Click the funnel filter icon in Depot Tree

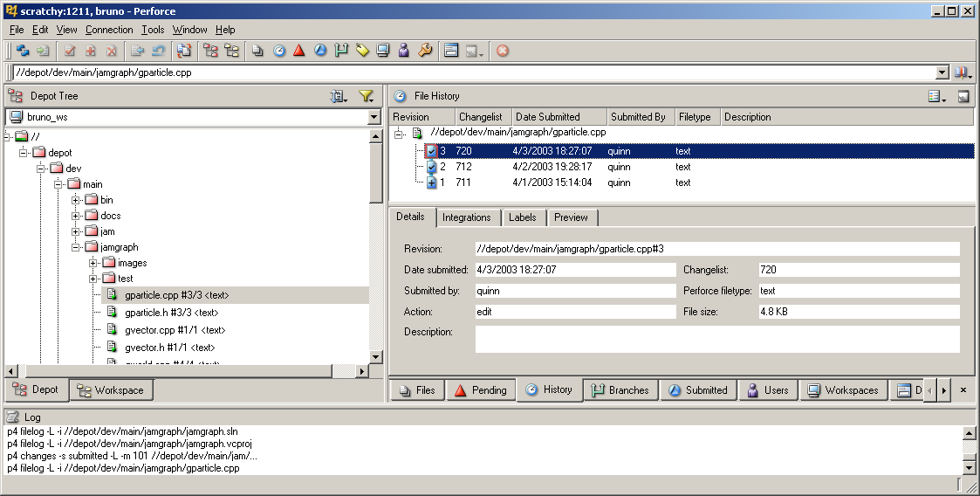[x=367, y=96]
